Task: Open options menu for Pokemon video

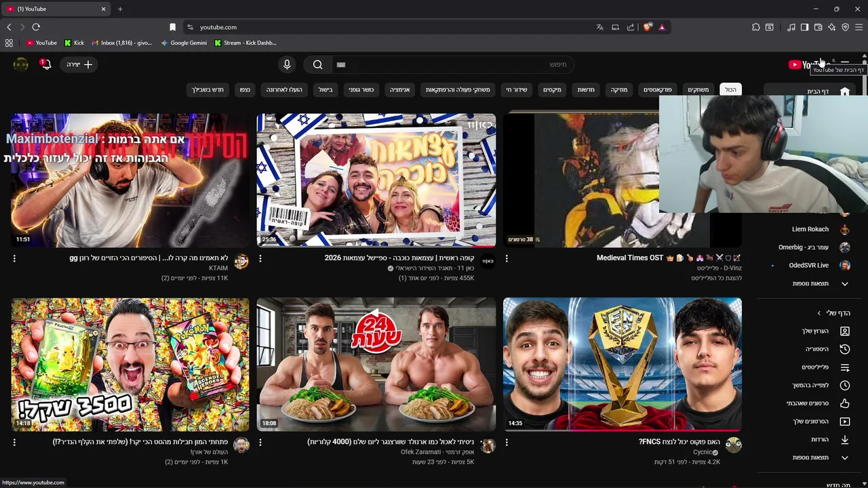Action: (x=14, y=442)
